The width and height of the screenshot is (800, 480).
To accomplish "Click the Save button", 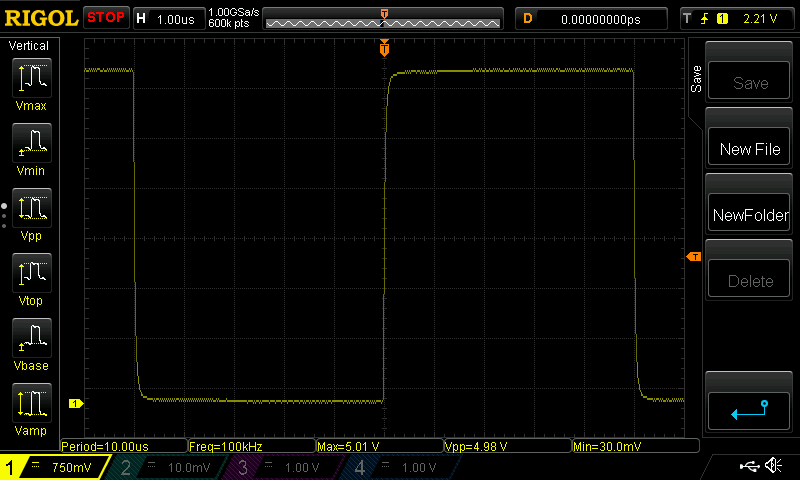I will tap(749, 81).
